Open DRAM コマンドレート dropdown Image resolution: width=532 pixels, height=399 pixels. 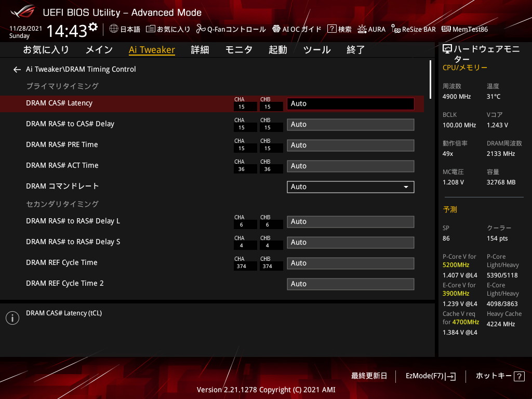(351, 187)
